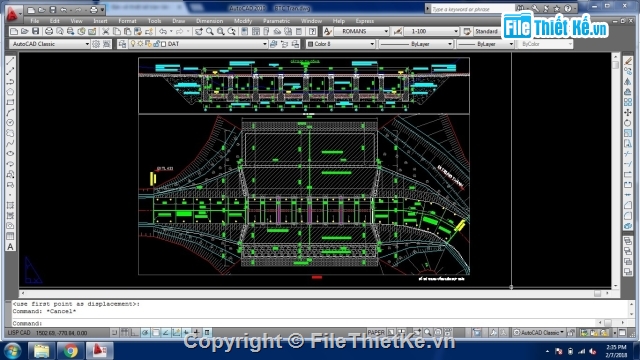Screen dimensions: 640x360
Task: Select the Line tool in the Draw toolbar
Action: coord(10,61)
